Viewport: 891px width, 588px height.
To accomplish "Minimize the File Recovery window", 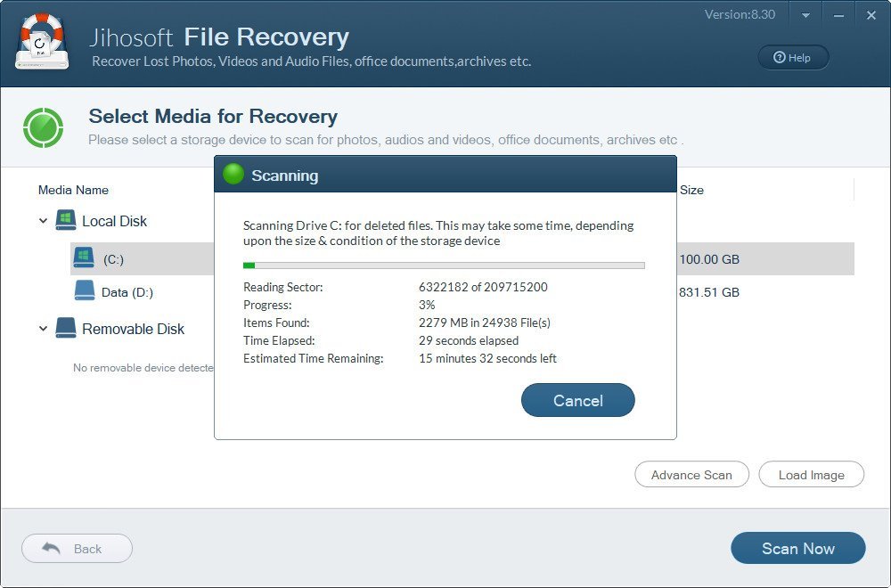I will click(x=838, y=15).
